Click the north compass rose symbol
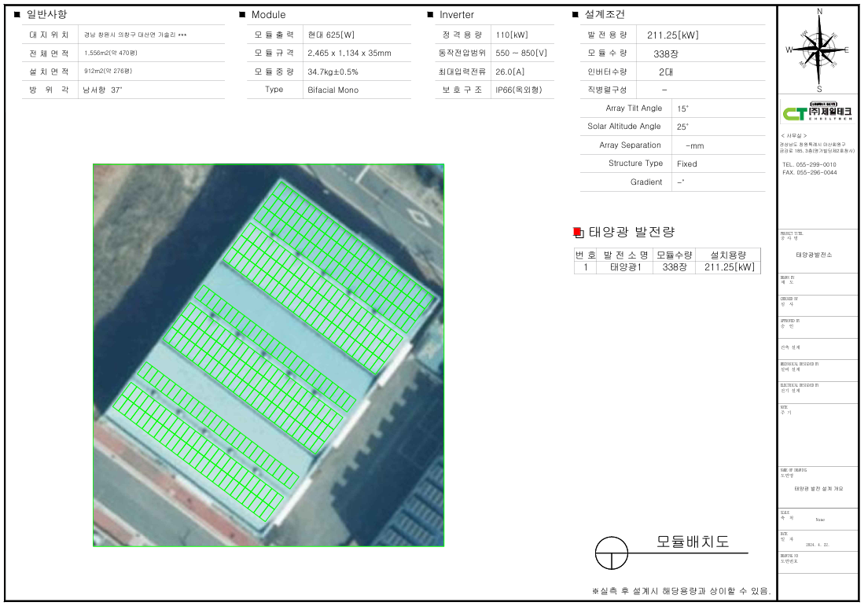868x606 pixels. tap(819, 49)
